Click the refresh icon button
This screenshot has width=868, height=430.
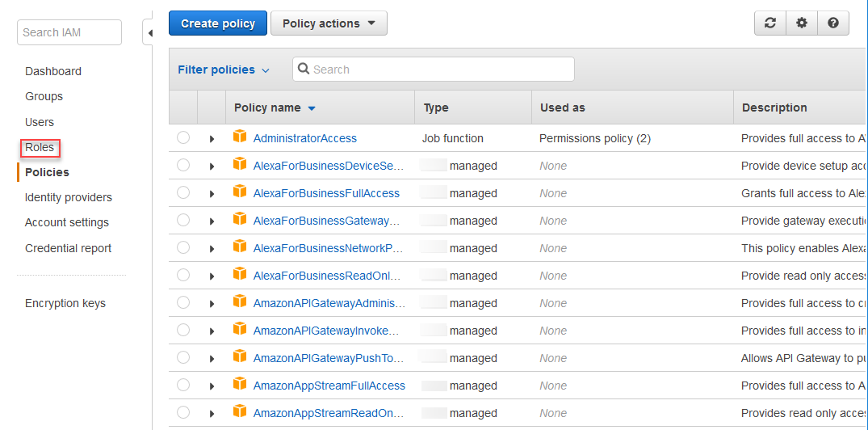(x=770, y=23)
